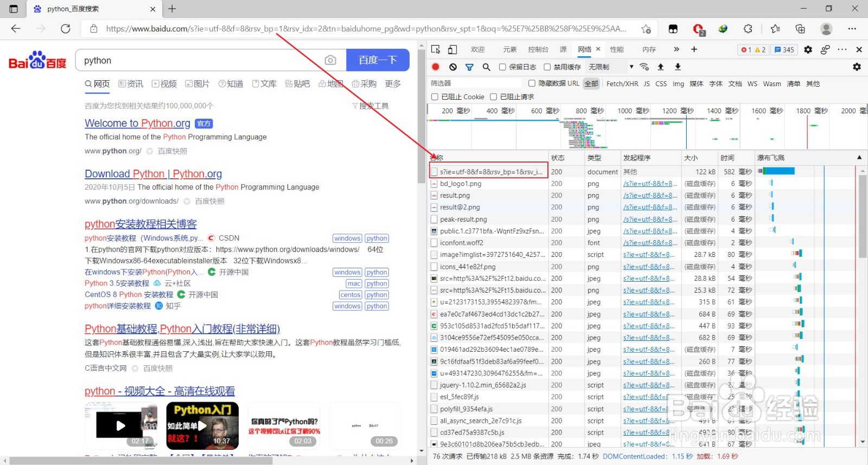Viewport: 868px width, 465px height.
Task: Click the errors and warnings counter badge
Action: click(754, 49)
